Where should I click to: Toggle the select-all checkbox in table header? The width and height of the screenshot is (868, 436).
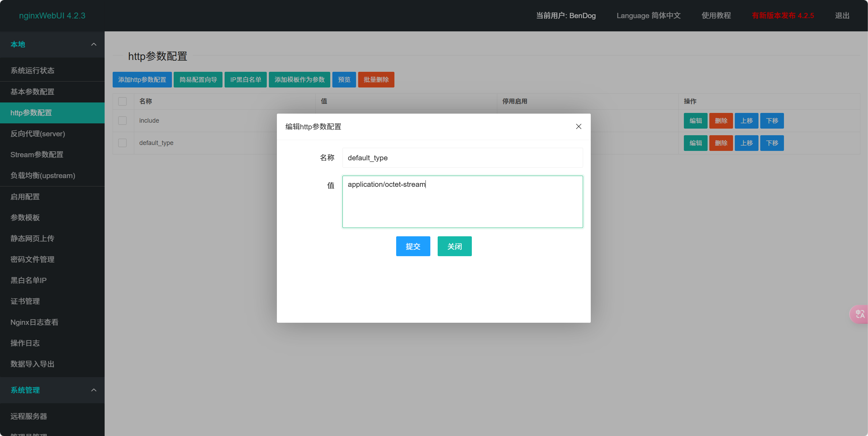pos(122,101)
